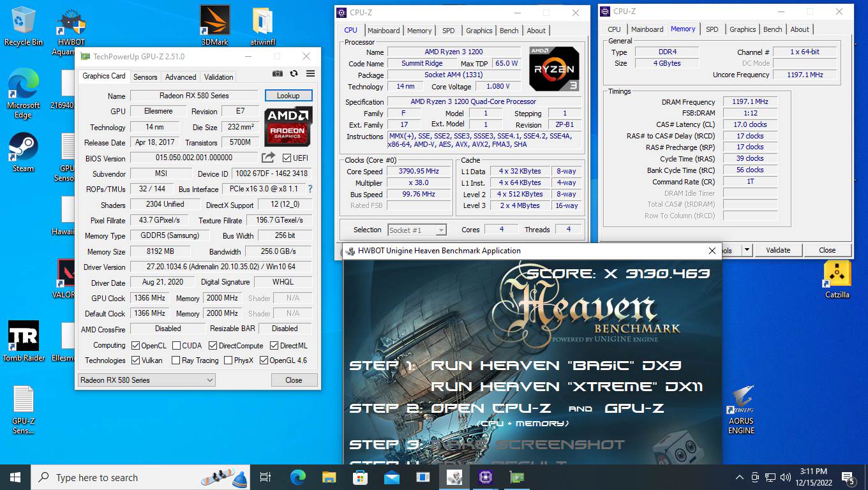Launch Edge from the taskbar
Screen dimensions: 868x490
tap(297, 477)
